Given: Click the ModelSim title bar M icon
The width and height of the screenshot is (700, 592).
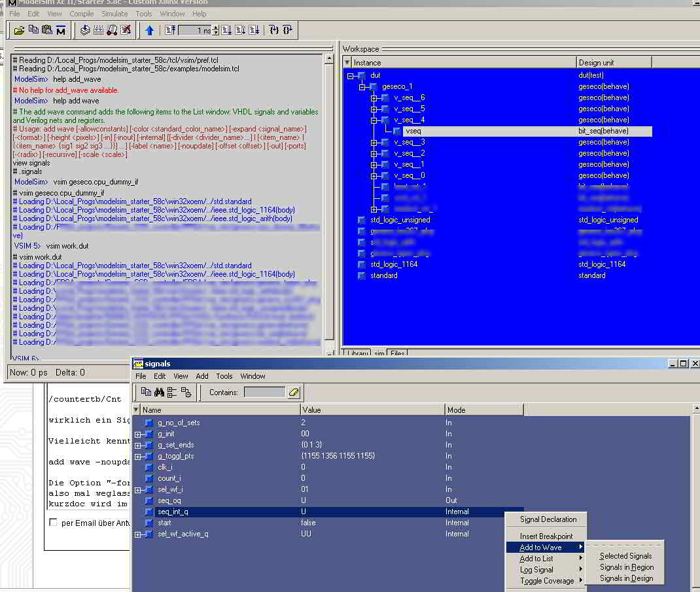Looking at the screenshot, I should click(x=12, y=3).
